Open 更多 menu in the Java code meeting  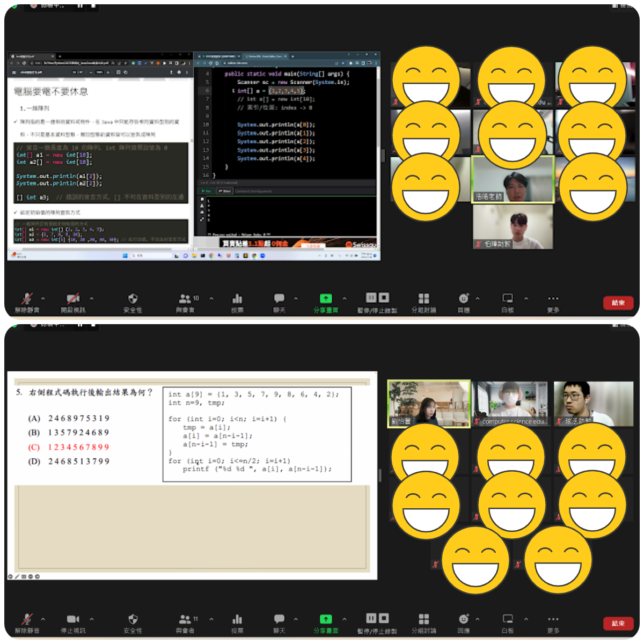tap(553, 299)
